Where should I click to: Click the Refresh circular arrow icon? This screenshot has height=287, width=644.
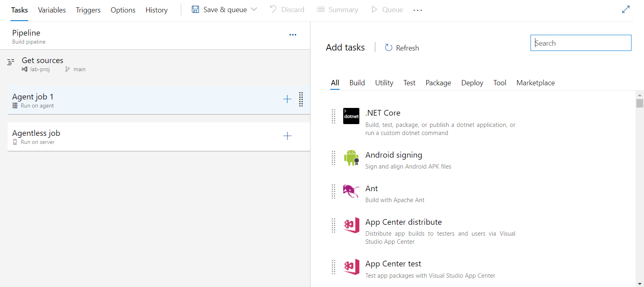click(388, 48)
